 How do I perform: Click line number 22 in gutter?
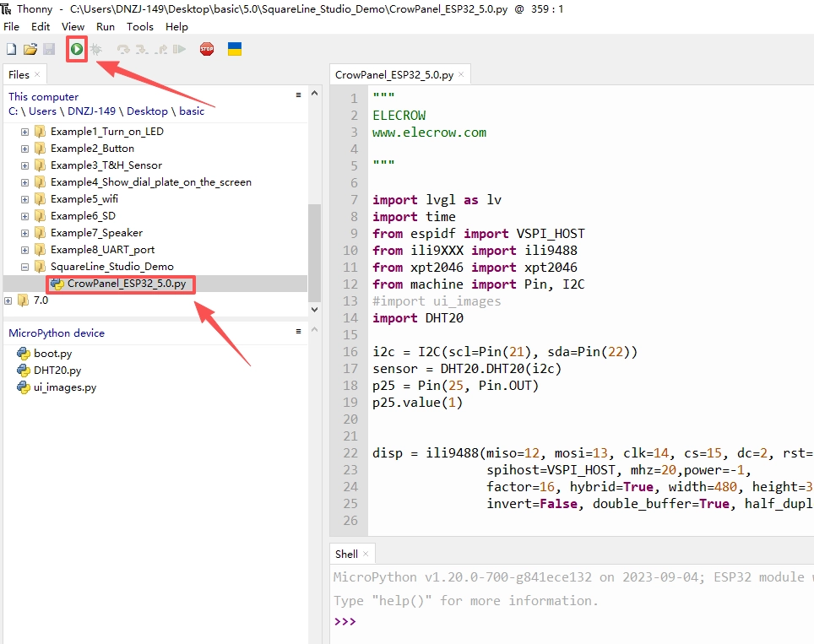point(350,453)
